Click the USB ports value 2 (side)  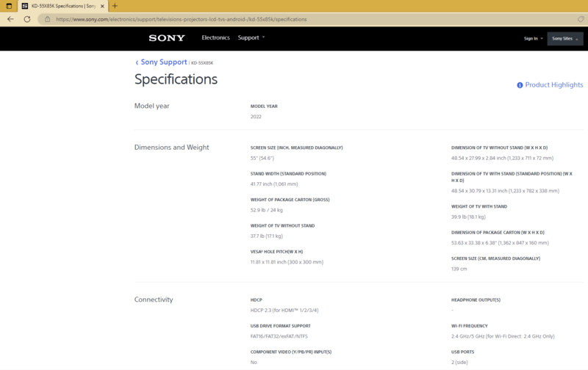[459, 363]
